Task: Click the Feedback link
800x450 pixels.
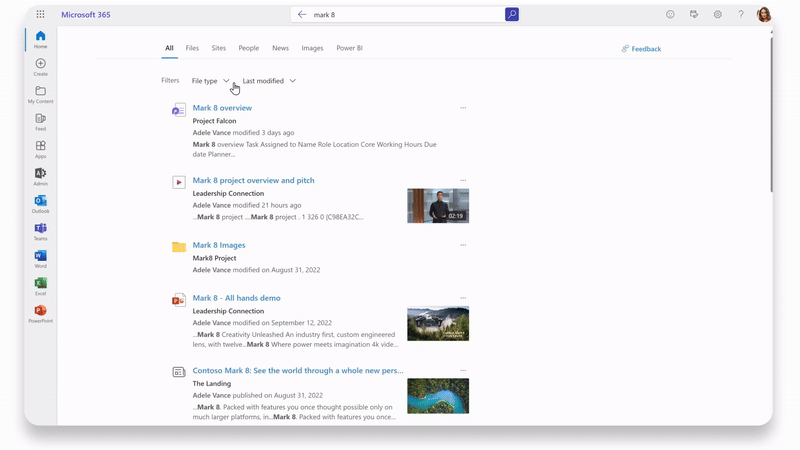Action: point(641,49)
